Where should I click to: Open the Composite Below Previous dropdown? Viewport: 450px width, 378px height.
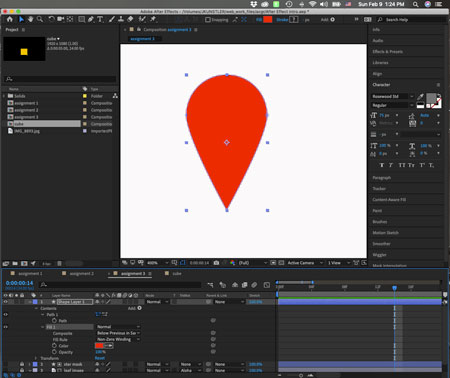click(118, 333)
